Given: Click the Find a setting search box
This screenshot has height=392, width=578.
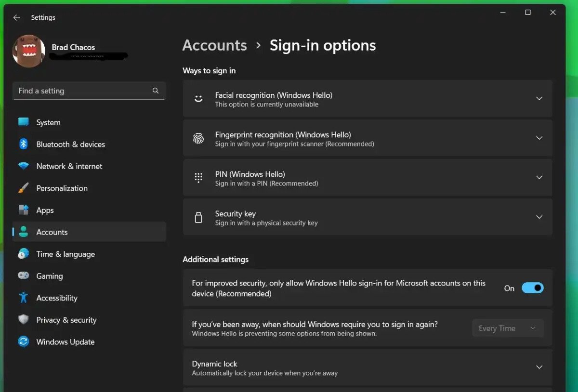Looking at the screenshot, I should 82,91.
